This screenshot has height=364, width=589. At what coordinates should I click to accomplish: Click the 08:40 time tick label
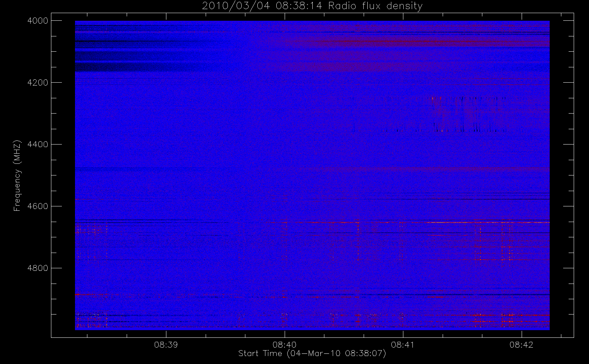284,345
